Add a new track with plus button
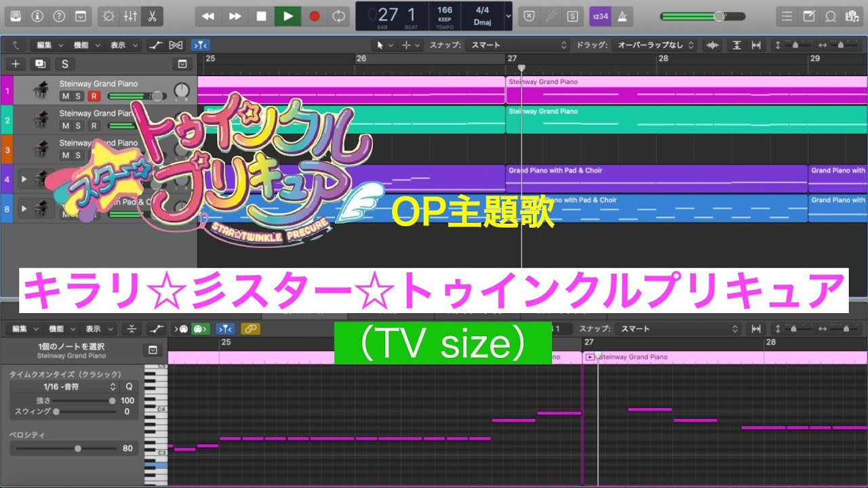The image size is (868, 488). coord(15,64)
